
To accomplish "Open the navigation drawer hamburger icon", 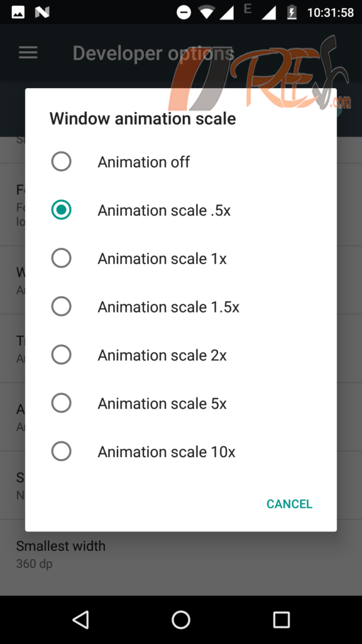I will (28, 52).
